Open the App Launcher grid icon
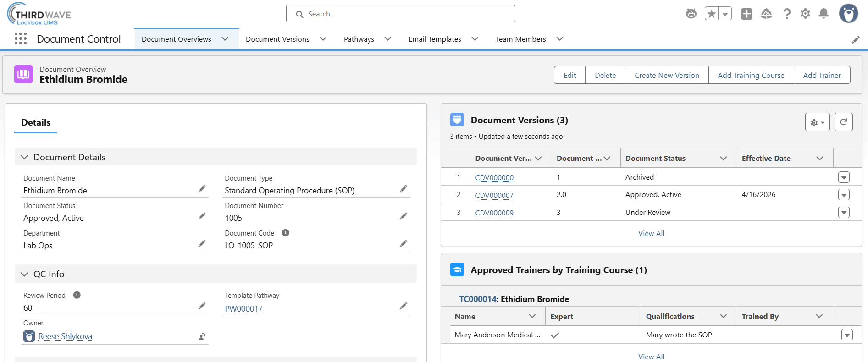Viewport: 868px width, 362px height. coord(21,39)
